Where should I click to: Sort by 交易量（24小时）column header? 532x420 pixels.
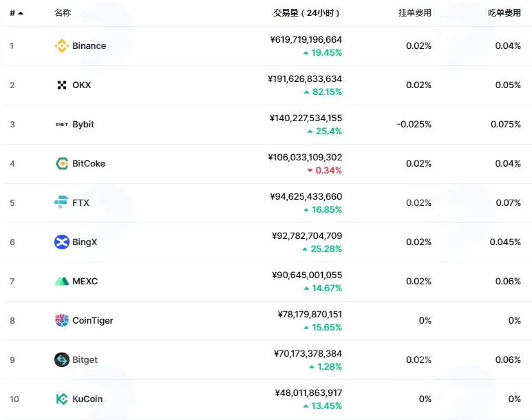(306, 13)
